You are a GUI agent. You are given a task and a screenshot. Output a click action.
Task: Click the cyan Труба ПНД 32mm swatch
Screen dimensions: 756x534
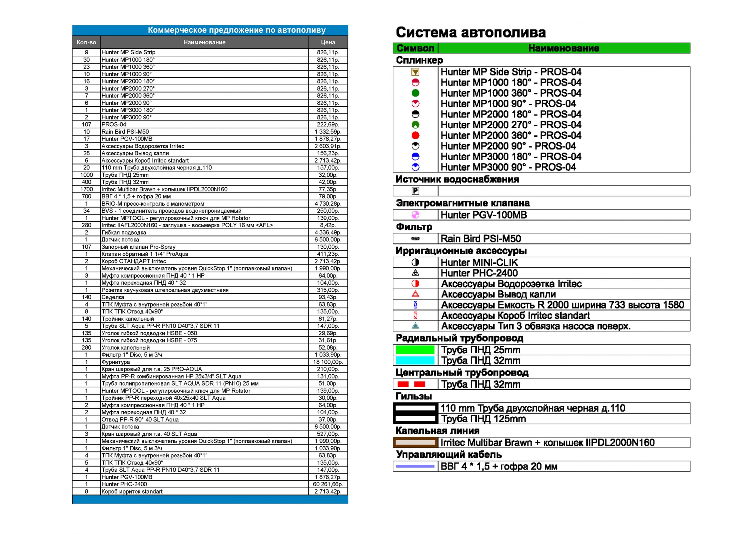pos(415,360)
